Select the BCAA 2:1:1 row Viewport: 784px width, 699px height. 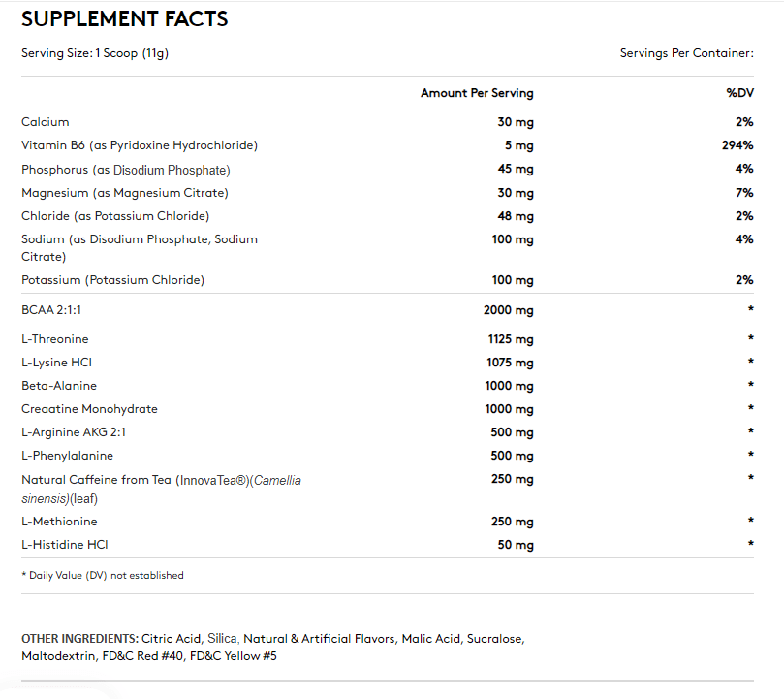(x=50, y=309)
